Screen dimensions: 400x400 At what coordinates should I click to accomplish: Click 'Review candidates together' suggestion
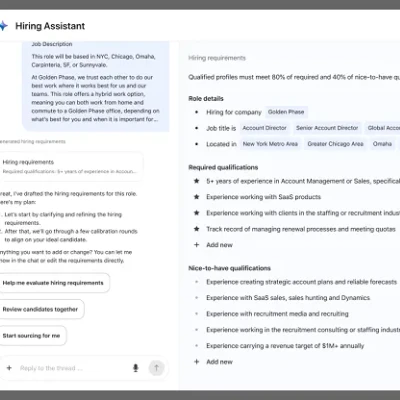[x=41, y=309]
